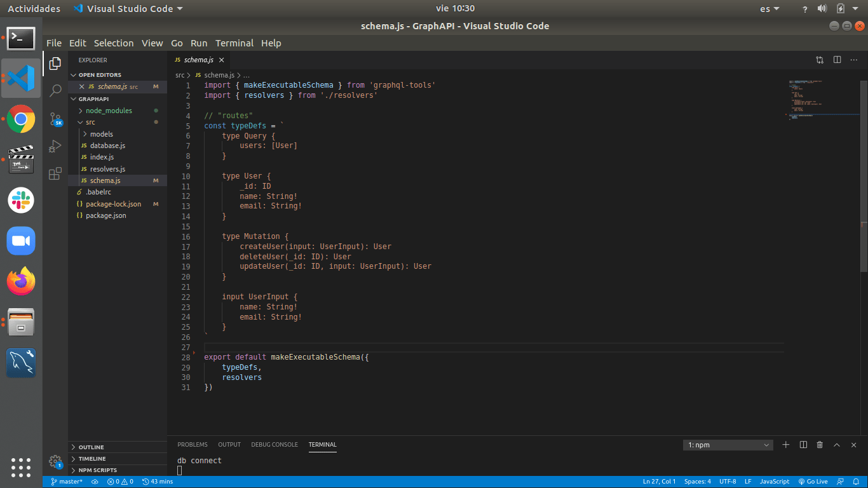
Task: Click the master branch in the status bar
Action: coord(67,482)
